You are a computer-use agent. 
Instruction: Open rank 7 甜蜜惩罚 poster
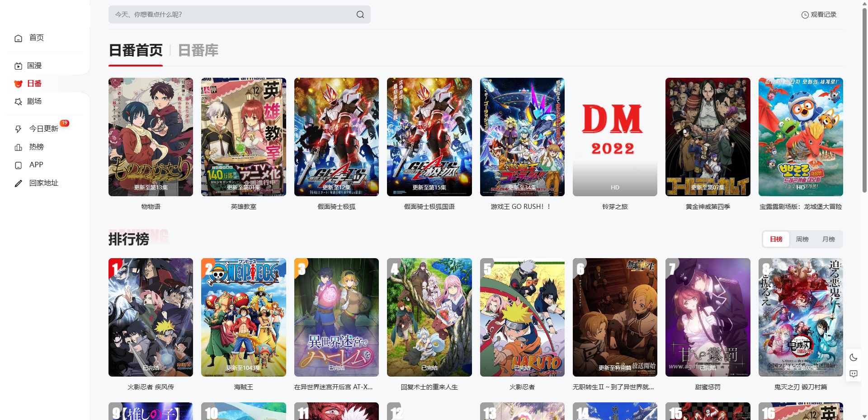pos(708,317)
